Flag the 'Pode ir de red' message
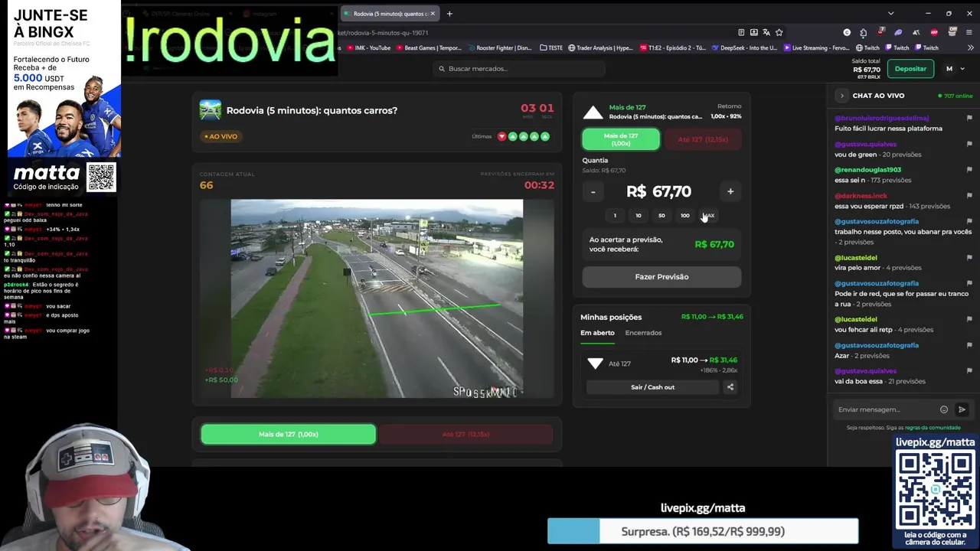Screen dimensions: 980x551 [x=969, y=283]
